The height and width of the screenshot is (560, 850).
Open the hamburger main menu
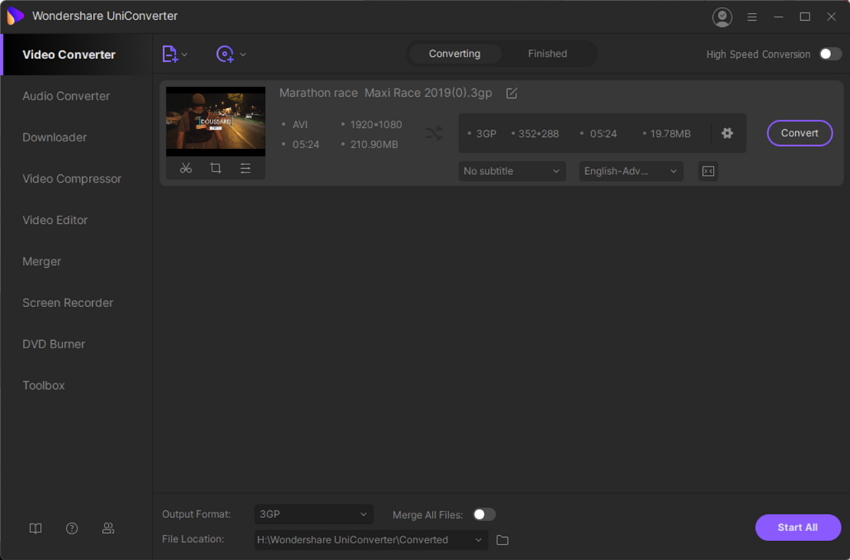(752, 17)
